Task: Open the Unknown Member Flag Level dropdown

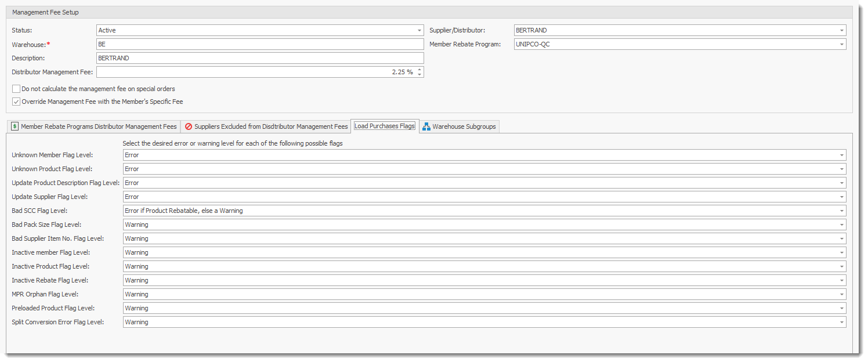Action: tap(841, 155)
